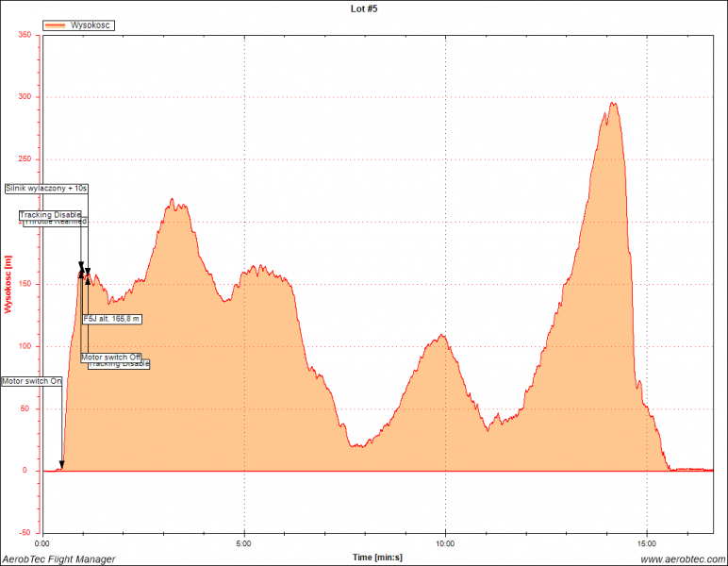Click the 10:00 tick on time axis

tap(445, 544)
